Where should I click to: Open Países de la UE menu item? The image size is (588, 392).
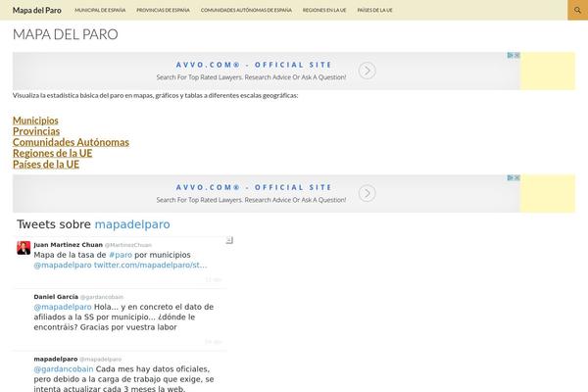pyautogui.click(x=374, y=10)
